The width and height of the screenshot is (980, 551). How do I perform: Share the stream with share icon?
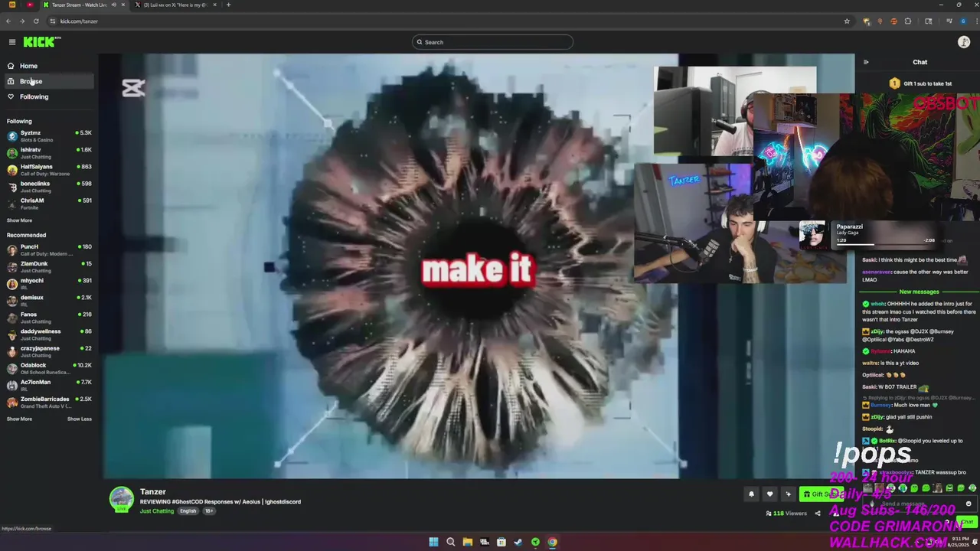(x=818, y=514)
